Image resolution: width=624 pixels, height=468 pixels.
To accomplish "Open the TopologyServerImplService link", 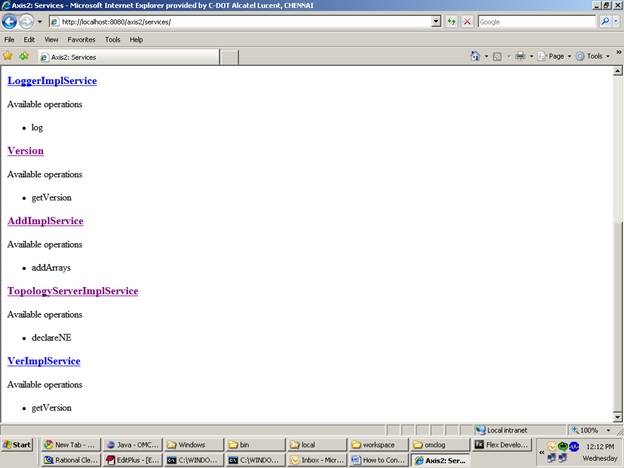I will pyautogui.click(x=73, y=291).
